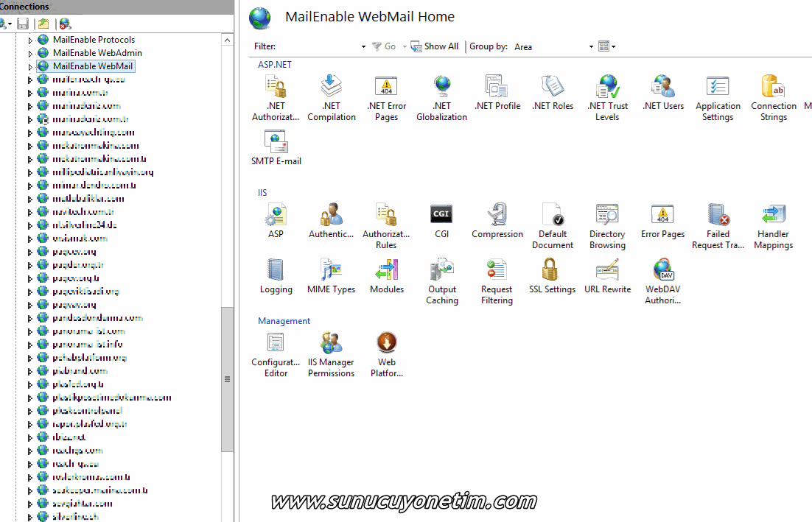Image resolution: width=812 pixels, height=522 pixels.
Task: Collapse the IIS group header
Action: (262, 193)
